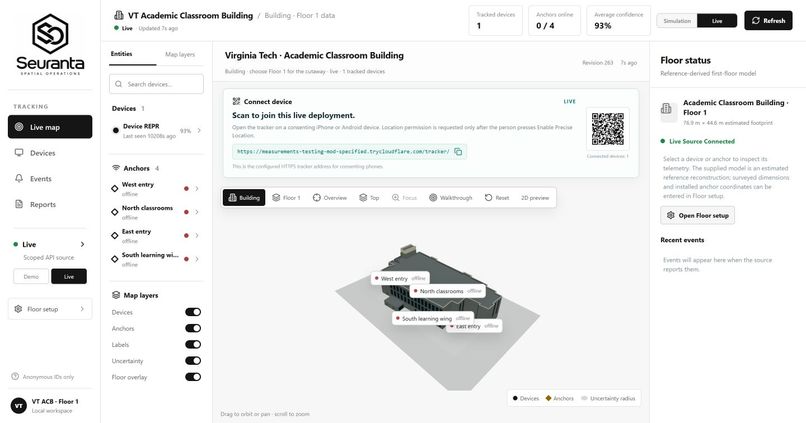Click the QR code image
This screenshot has height=423, width=806.
coord(608,130)
